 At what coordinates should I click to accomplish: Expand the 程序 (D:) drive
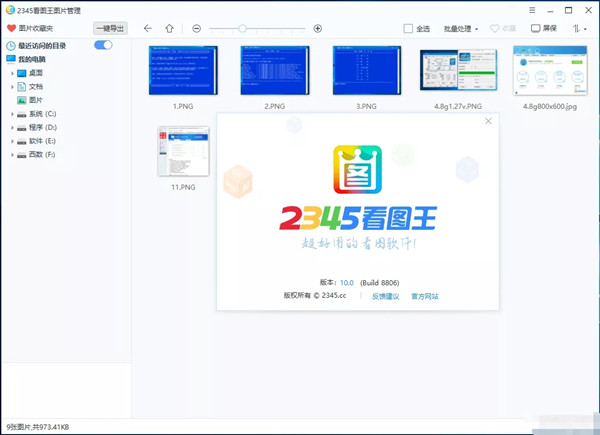(12, 128)
